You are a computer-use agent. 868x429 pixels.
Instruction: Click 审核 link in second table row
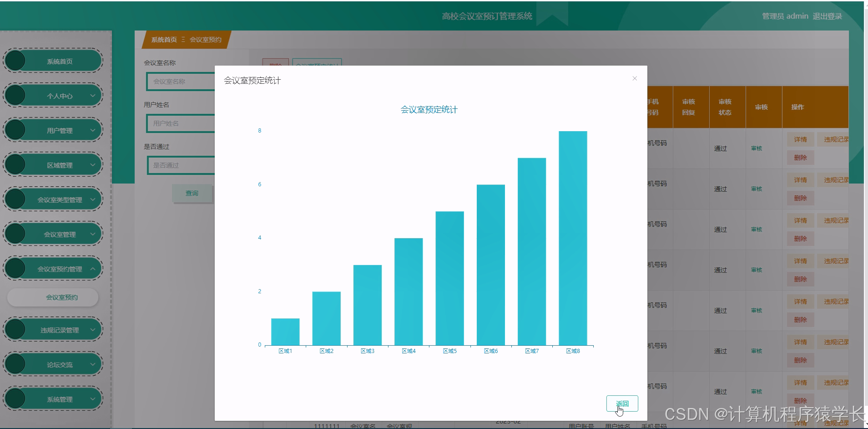click(757, 189)
